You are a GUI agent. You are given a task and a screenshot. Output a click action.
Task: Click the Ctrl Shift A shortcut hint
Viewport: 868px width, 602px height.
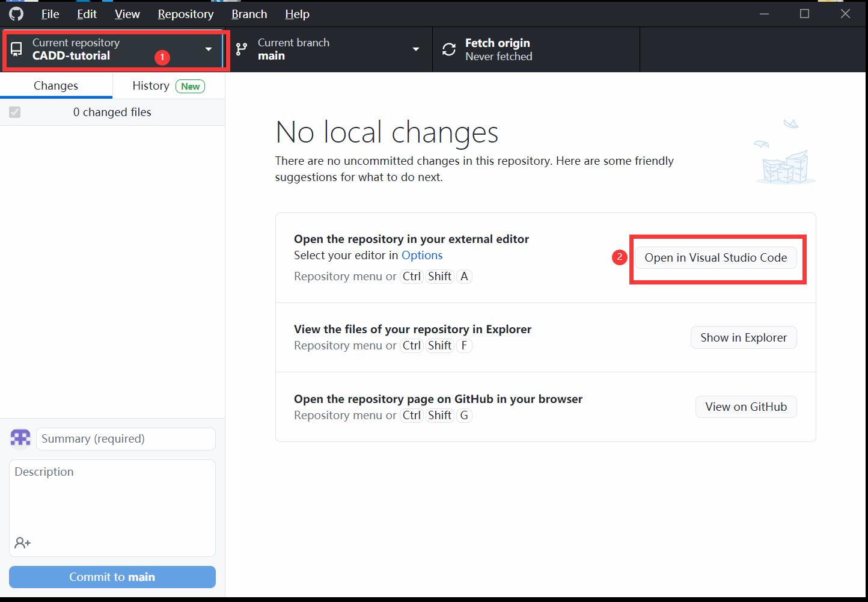(x=436, y=276)
